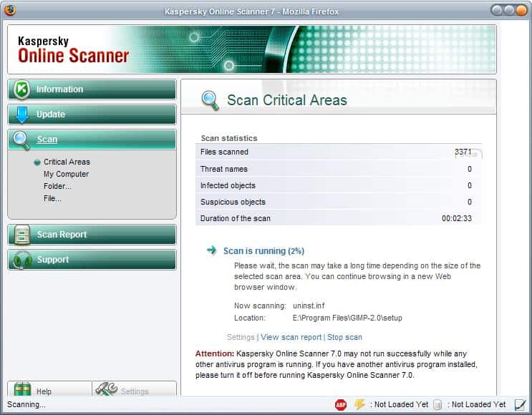Click the green arrow beside Scan is running
Viewport: 532px width, 415px height.
pyautogui.click(x=212, y=250)
